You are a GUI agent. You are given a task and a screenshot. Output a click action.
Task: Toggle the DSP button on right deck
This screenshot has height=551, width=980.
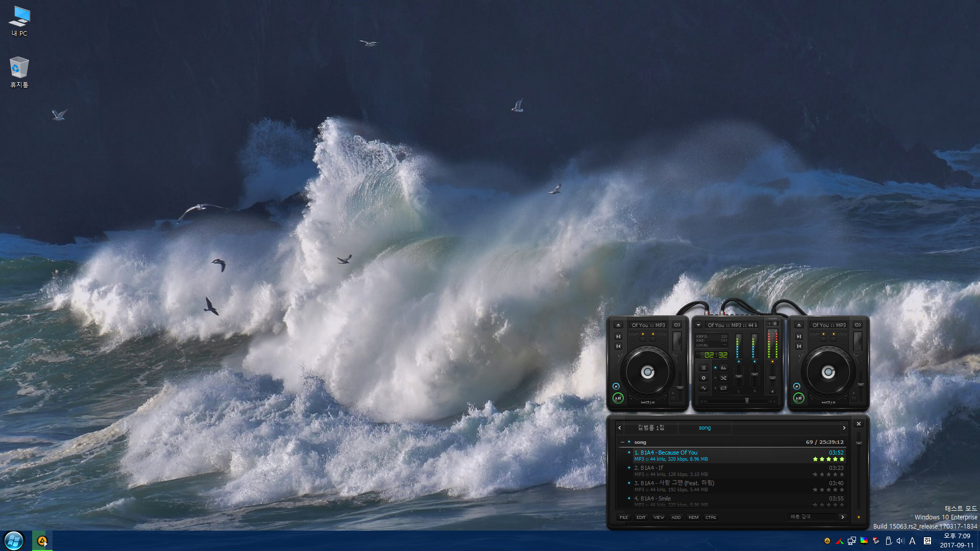tap(823, 338)
